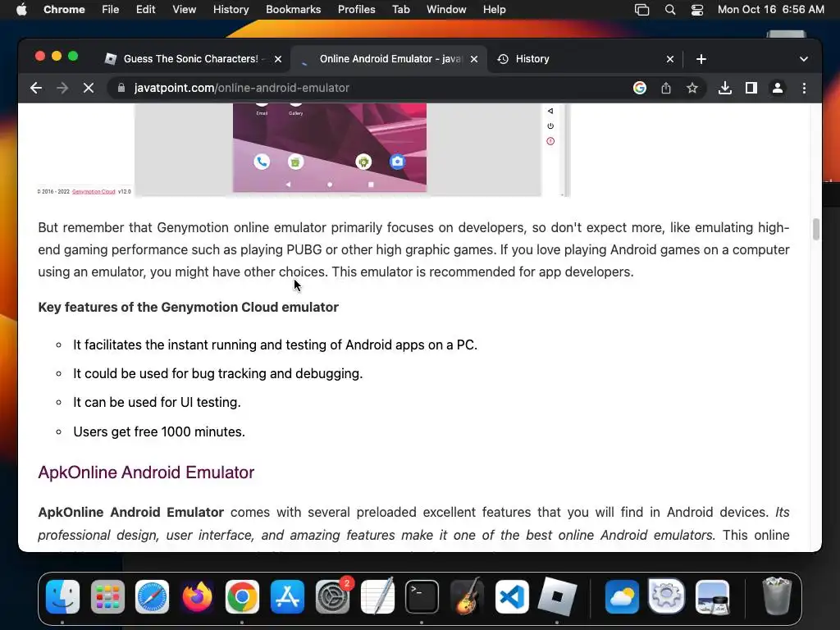840x630 pixels.
Task: Open Roblox from Dock
Action: [557, 597]
